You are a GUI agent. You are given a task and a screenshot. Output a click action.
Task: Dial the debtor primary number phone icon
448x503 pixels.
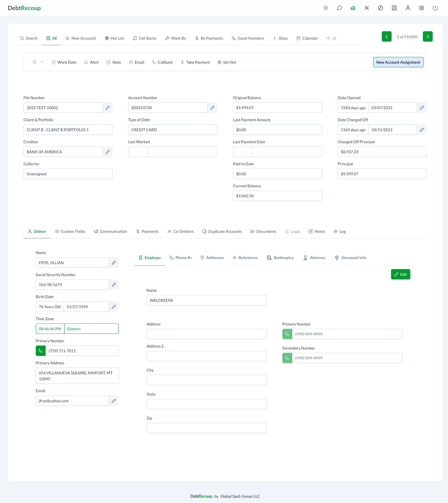point(41,351)
